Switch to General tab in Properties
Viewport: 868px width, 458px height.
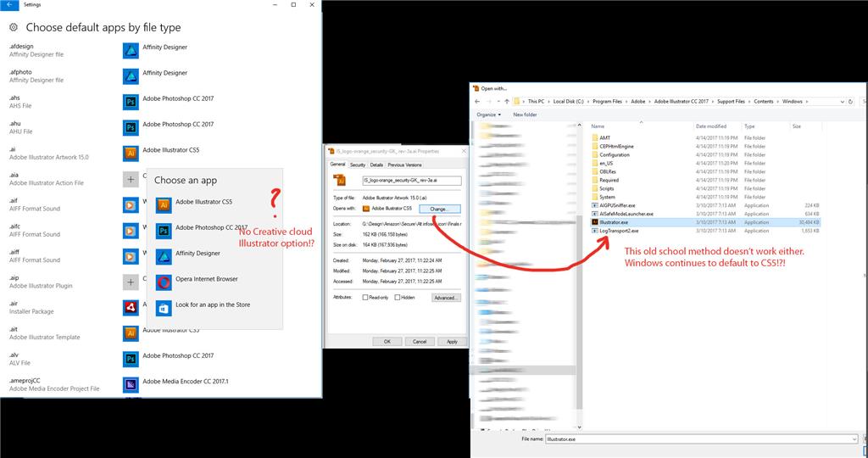coord(337,165)
